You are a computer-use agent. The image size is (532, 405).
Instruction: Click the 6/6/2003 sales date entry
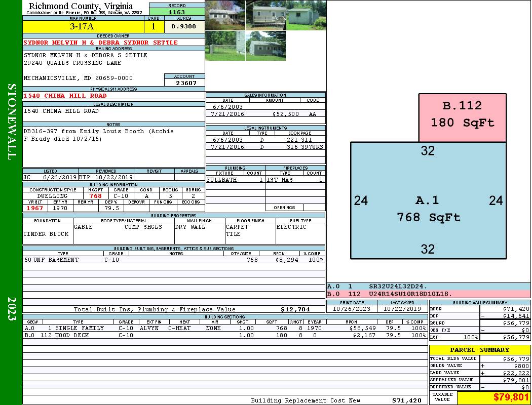227,107
